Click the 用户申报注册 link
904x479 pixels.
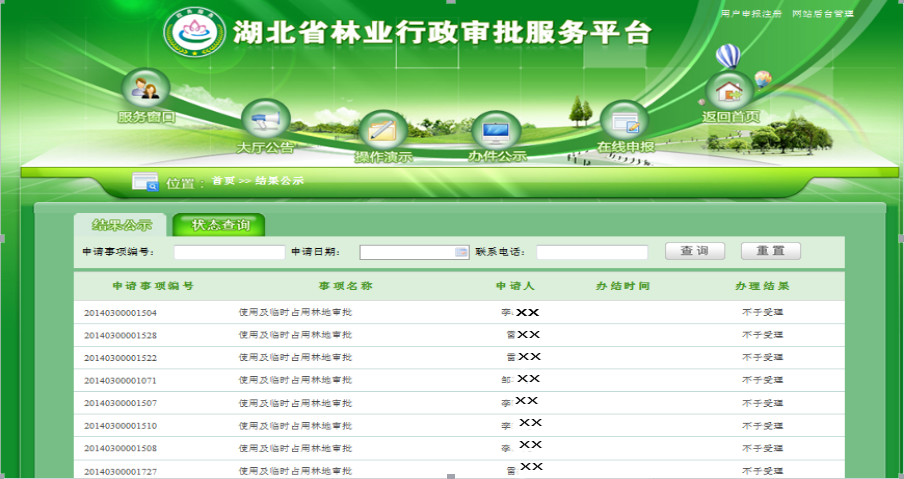pyautogui.click(x=751, y=13)
